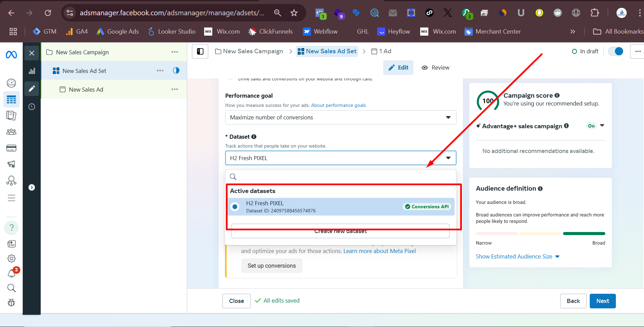This screenshot has width=644, height=327.
Task: Expand Show Estimated Audience Size
Action: (x=517, y=257)
